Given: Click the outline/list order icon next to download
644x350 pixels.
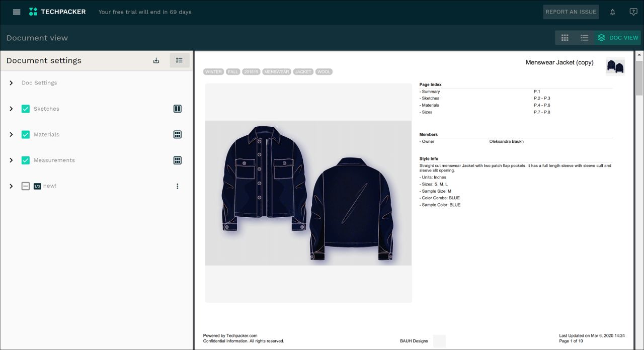Looking at the screenshot, I should point(179,60).
